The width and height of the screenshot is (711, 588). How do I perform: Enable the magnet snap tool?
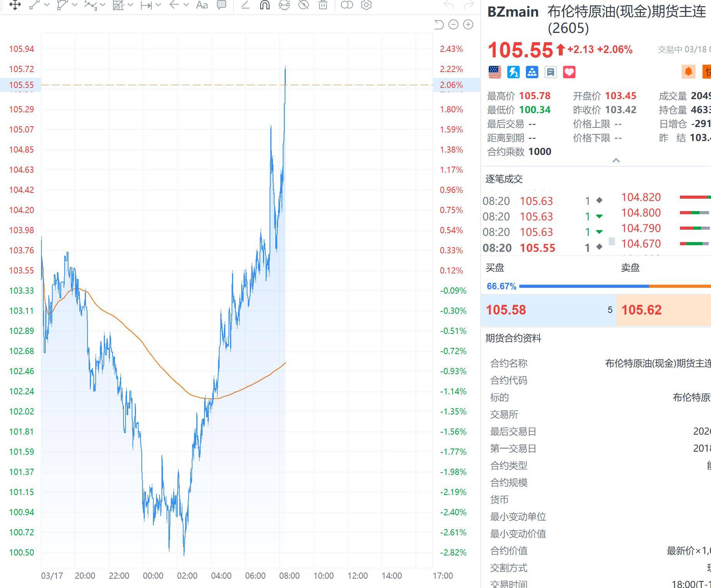(265, 5)
